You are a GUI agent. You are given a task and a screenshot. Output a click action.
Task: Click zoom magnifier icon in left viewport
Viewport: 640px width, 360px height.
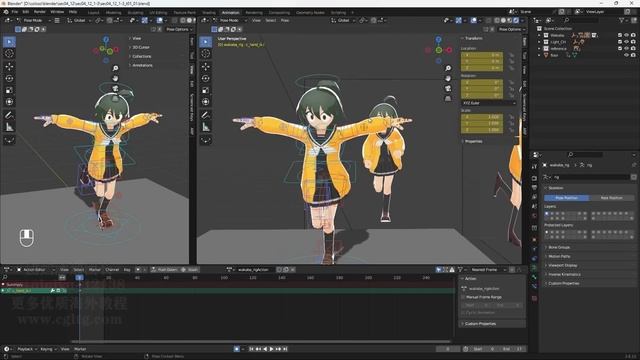tap(116, 68)
